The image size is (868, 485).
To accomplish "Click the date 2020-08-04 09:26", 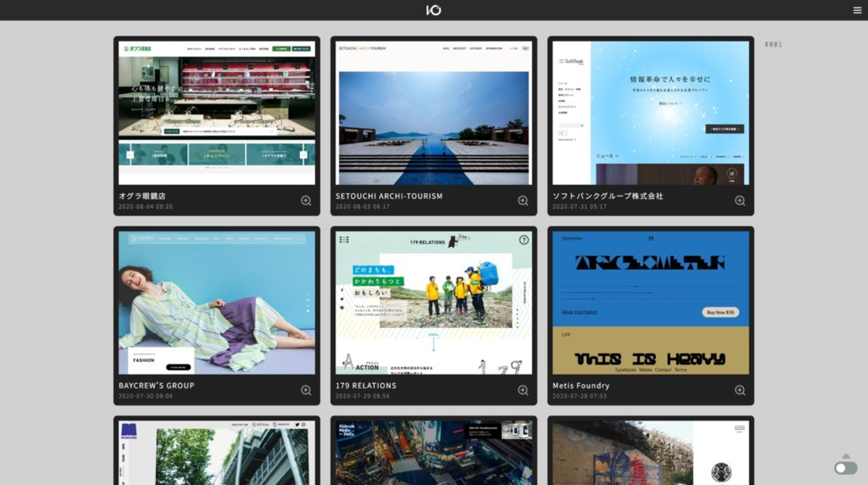I will coord(146,207).
